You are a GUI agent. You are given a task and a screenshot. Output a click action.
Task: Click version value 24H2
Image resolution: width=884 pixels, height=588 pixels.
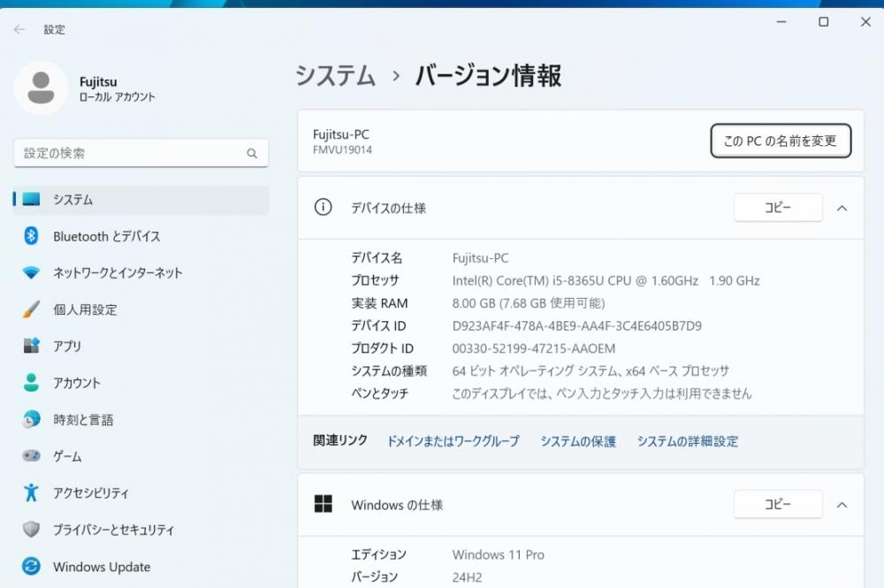467,577
